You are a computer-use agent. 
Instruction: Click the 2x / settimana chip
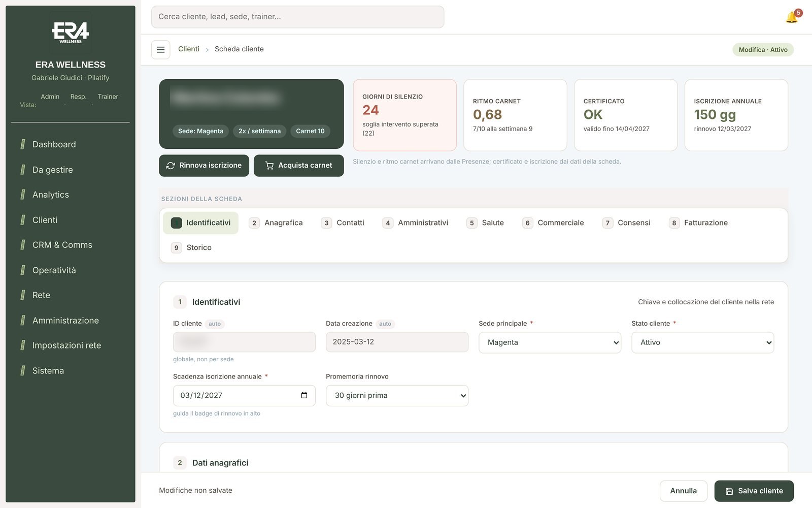tap(259, 131)
